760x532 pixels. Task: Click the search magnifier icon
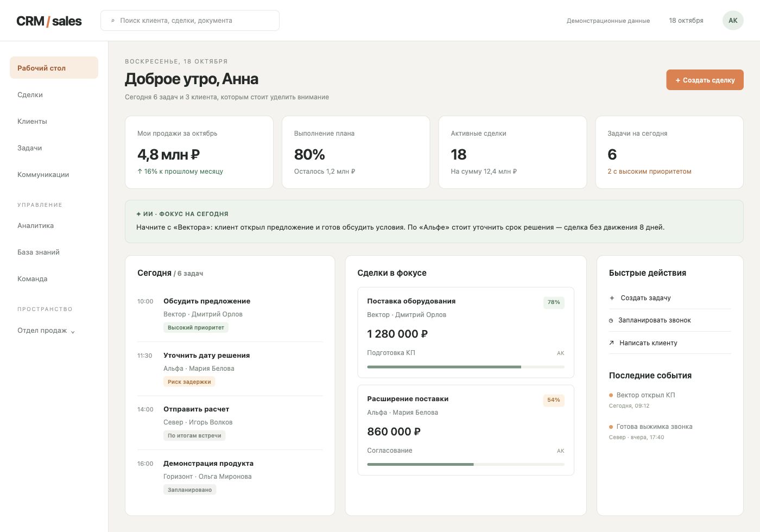pyautogui.click(x=113, y=21)
